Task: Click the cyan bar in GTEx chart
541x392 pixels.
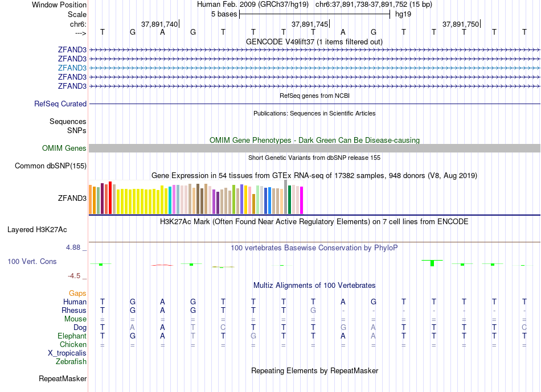Action: pos(170,200)
